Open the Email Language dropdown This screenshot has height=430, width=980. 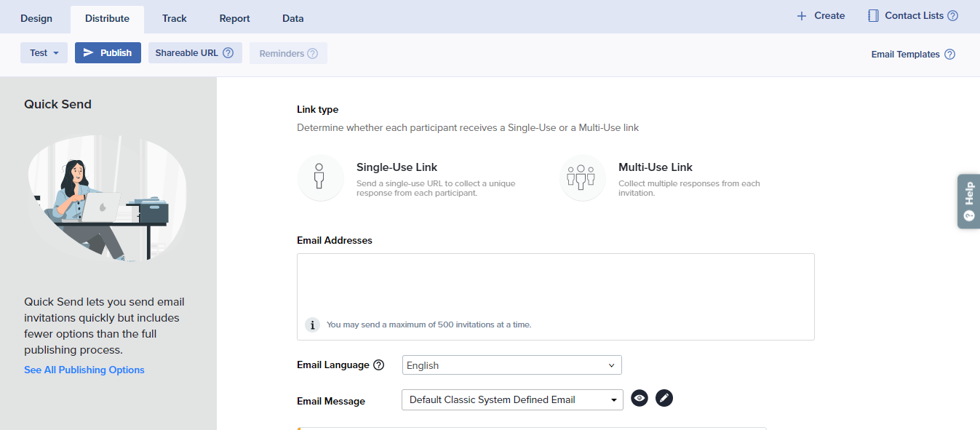point(511,365)
